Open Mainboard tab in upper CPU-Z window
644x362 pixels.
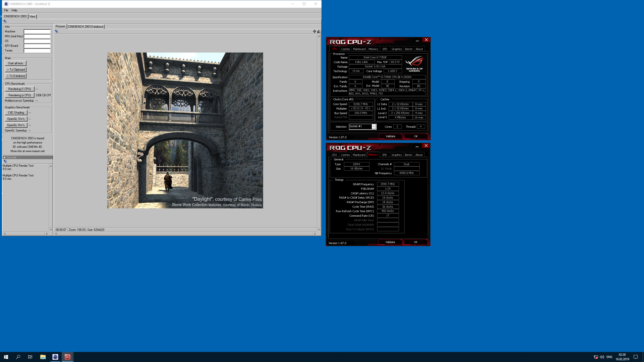[x=359, y=49]
